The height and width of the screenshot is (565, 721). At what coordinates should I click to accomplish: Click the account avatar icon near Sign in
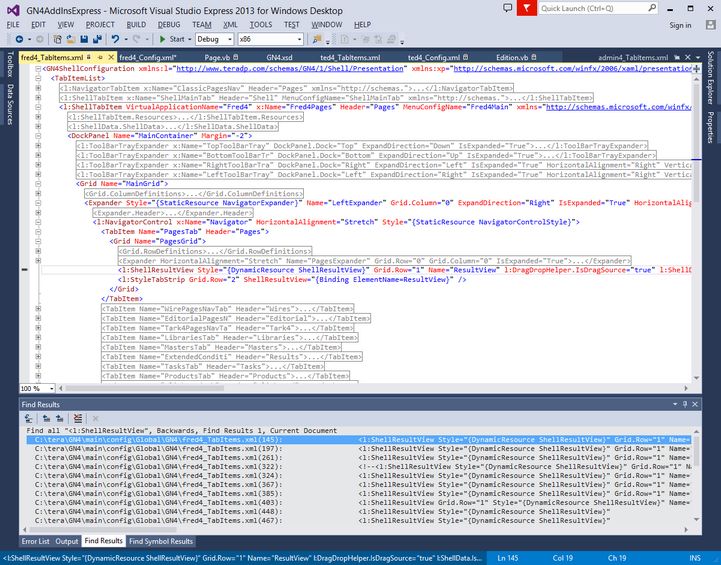point(710,25)
